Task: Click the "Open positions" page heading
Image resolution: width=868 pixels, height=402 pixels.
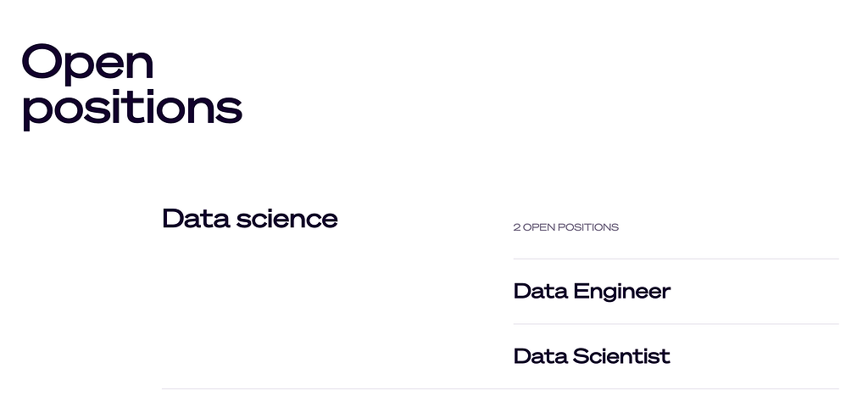Action: click(131, 87)
